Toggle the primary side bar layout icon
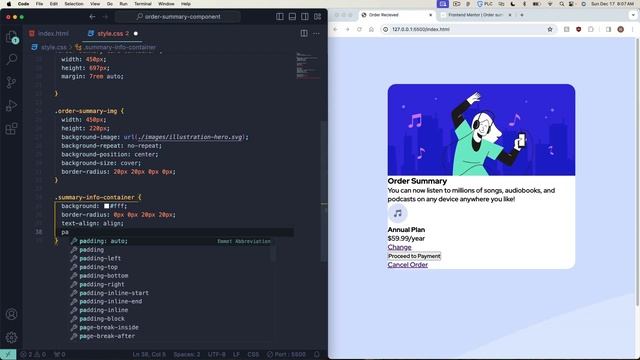The height and width of the screenshot is (360, 640). pos(280,17)
